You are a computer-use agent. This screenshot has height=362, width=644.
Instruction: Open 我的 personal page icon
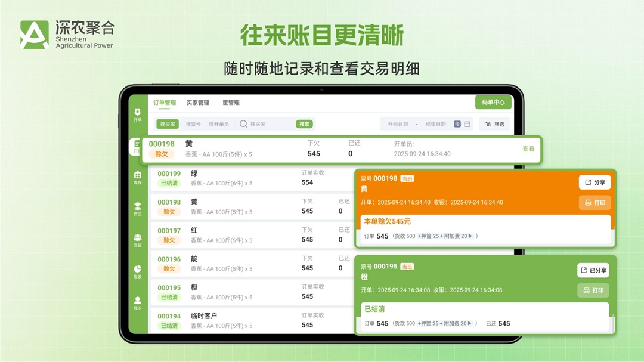pos(137,302)
